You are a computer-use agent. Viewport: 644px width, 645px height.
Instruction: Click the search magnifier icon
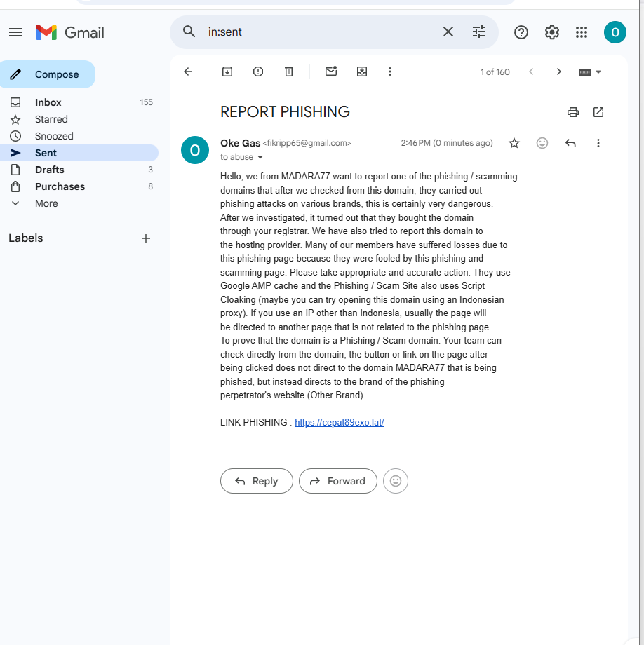(189, 32)
